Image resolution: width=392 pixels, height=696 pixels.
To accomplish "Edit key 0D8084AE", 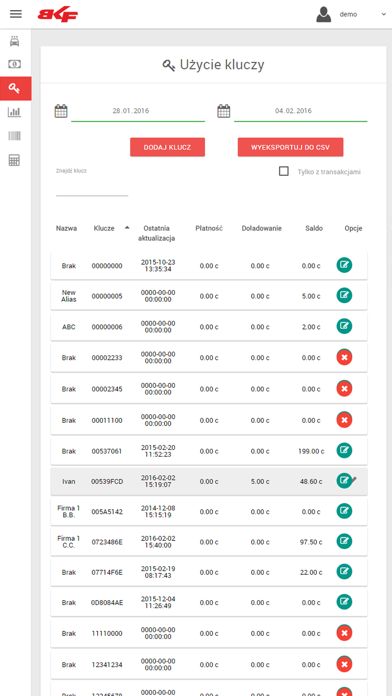I will click(344, 602).
